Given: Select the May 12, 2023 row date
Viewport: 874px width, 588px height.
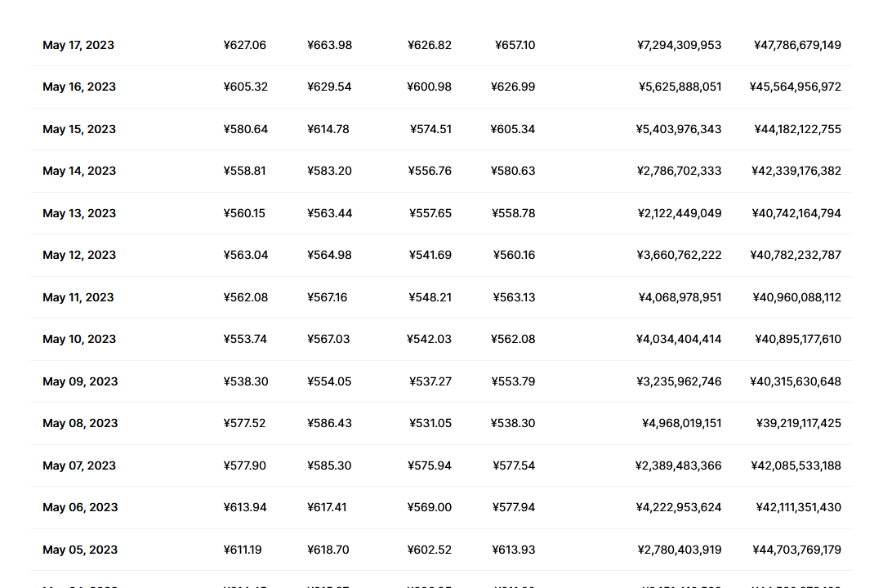Looking at the screenshot, I should point(79,256).
